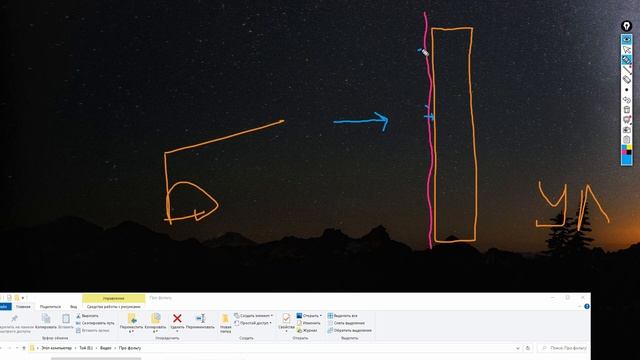Click the Свойства properties icon
Image resolution: width=640 pixels, height=360 pixels.
[x=286, y=318]
